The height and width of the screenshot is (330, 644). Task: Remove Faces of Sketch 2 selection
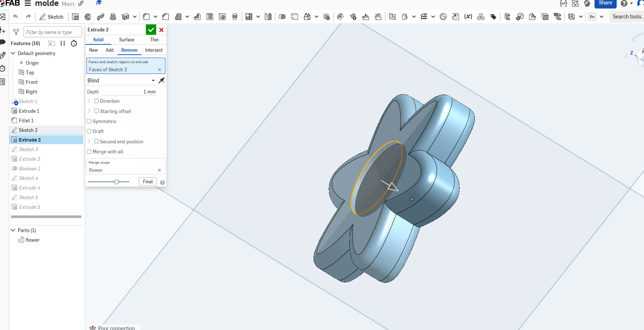point(160,69)
